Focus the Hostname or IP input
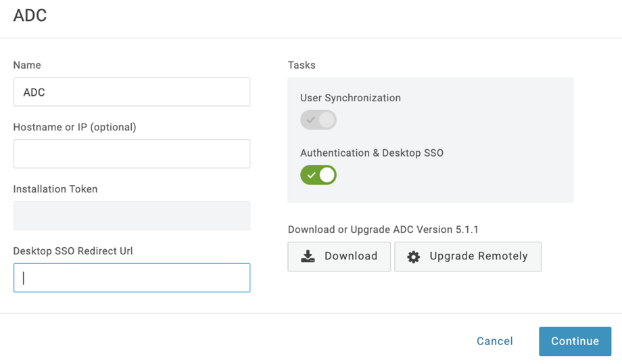This screenshot has width=622, height=364. (132, 155)
